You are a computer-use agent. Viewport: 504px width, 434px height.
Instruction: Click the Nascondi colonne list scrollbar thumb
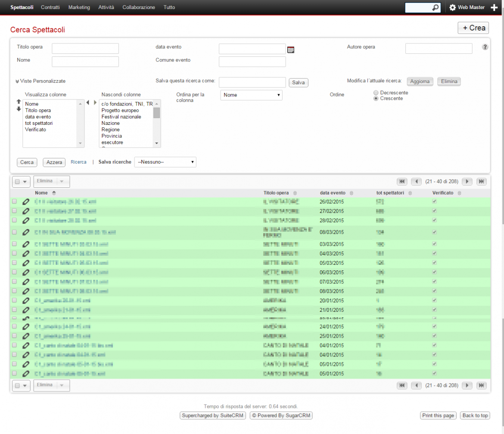(156, 113)
